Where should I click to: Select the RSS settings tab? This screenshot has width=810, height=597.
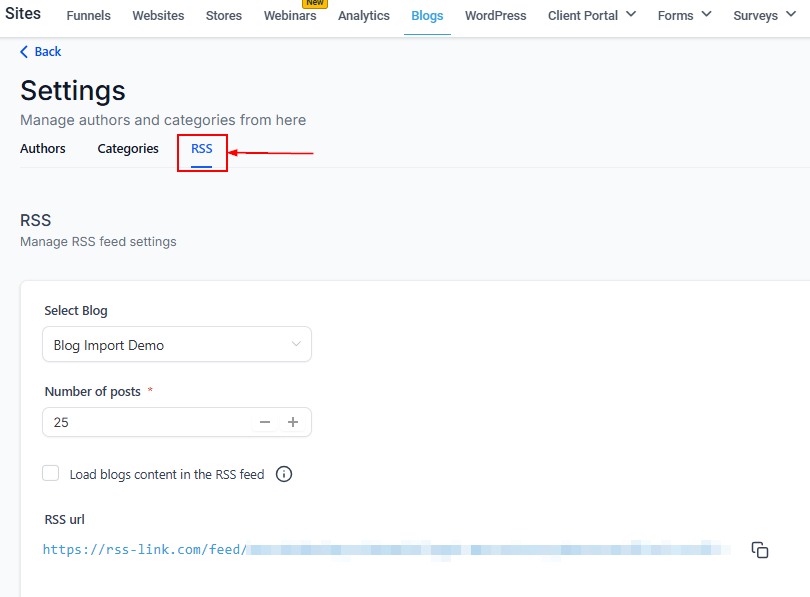click(x=202, y=149)
